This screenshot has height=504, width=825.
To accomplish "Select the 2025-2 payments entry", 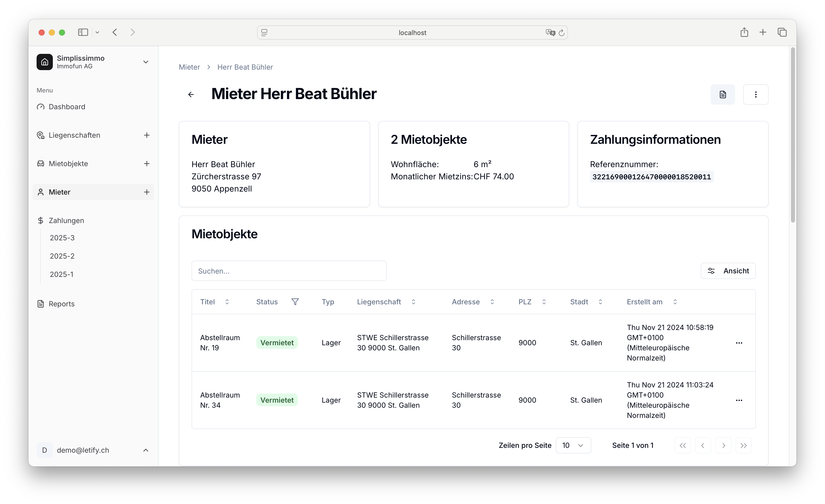I will click(x=62, y=256).
